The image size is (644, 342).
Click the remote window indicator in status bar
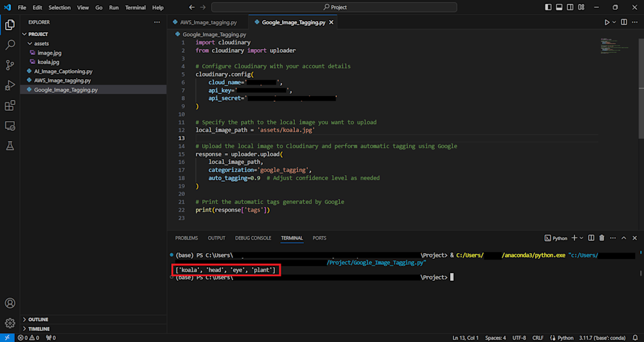(7, 338)
